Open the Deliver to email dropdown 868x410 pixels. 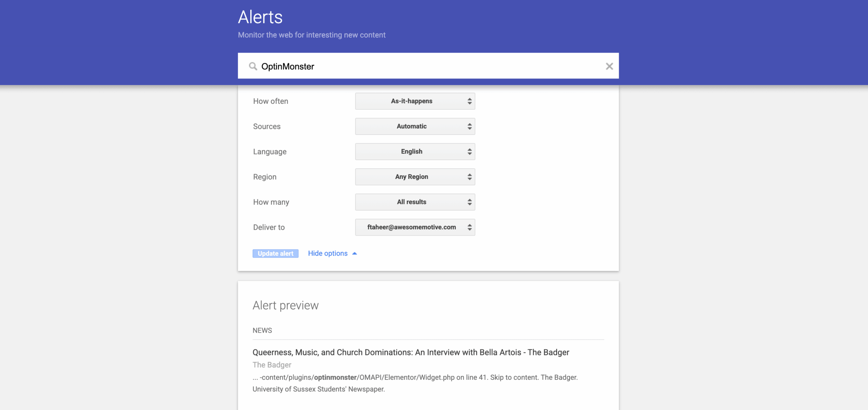415,227
